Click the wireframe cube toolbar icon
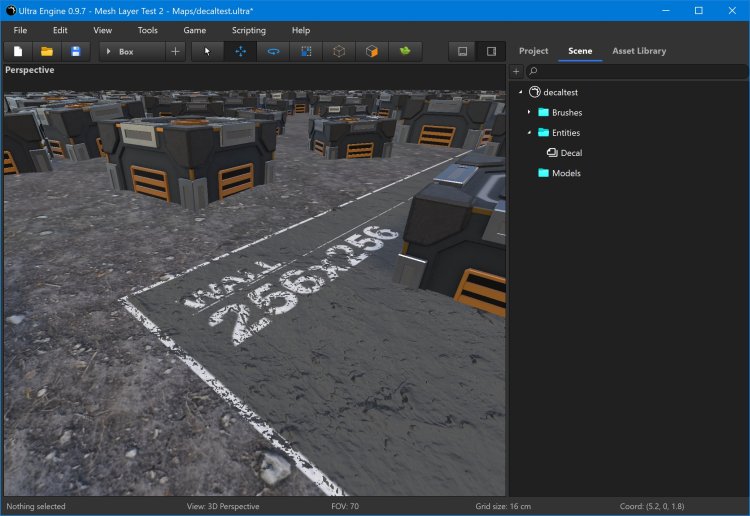Viewport: 750px width, 516px height. [x=339, y=51]
